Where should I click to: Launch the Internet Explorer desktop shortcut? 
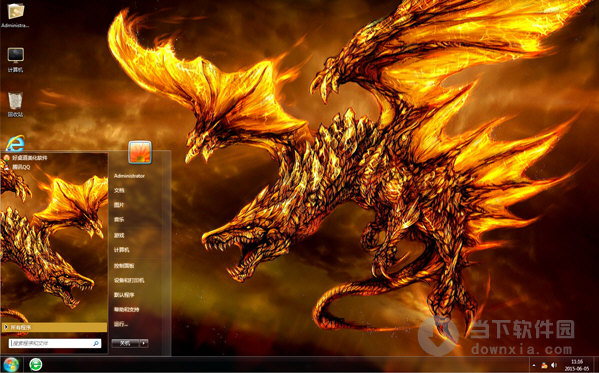[x=15, y=143]
